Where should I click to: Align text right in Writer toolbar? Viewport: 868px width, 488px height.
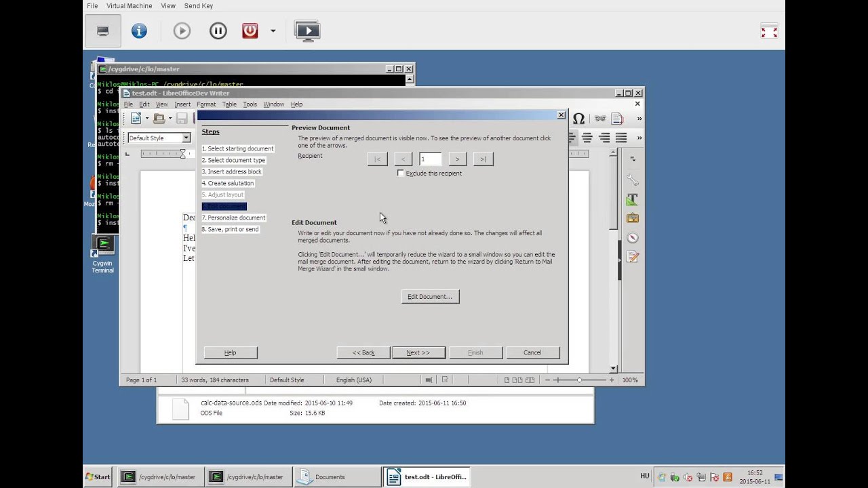click(604, 138)
